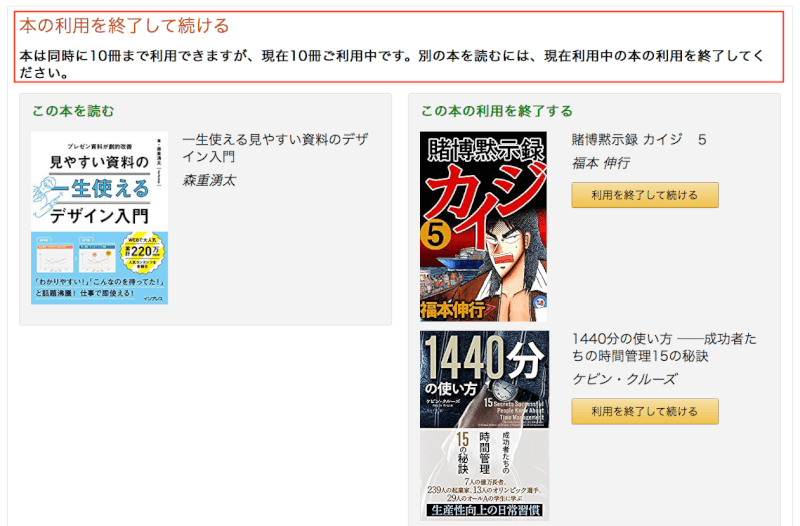
Task: Click author name 福本 伸行
Action: [601, 163]
